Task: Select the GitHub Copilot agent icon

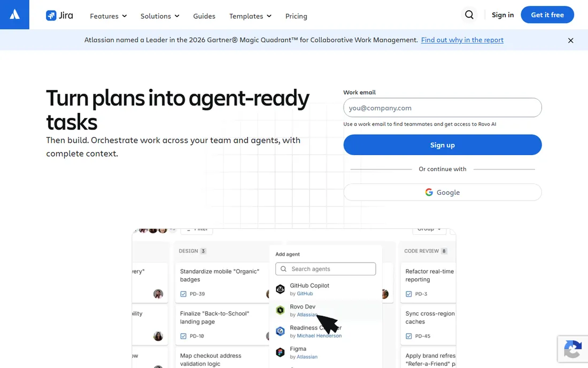Action: tap(280, 289)
